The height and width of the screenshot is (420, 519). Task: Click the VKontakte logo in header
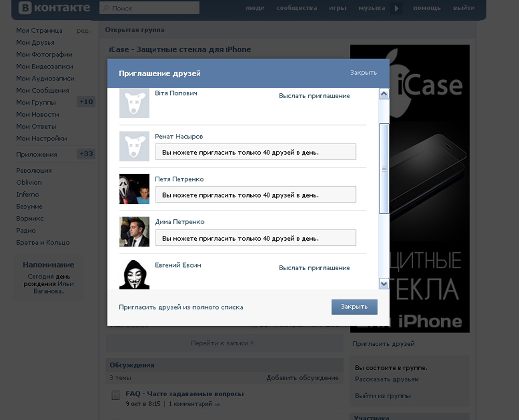pyautogui.click(x=54, y=7)
